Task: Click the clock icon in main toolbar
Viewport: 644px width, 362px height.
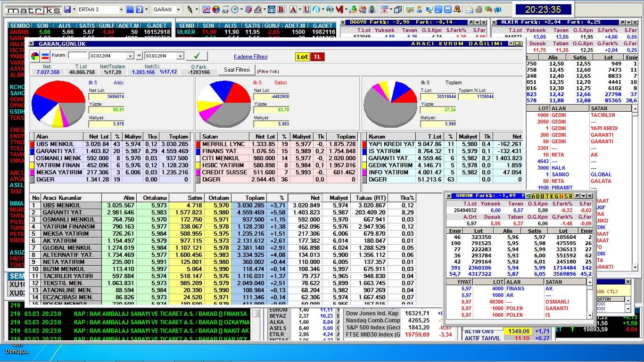Action: pyautogui.click(x=235, y=9)
